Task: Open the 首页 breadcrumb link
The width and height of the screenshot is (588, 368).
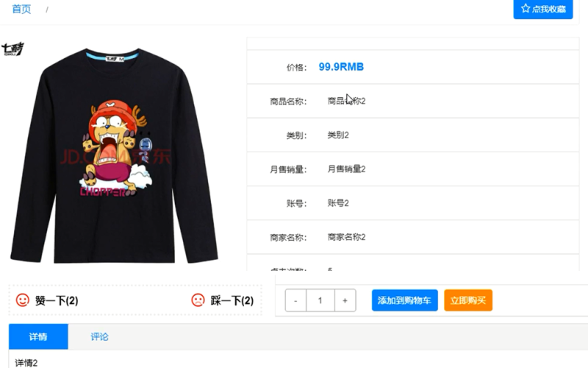Action: click(x=21, y=9)
